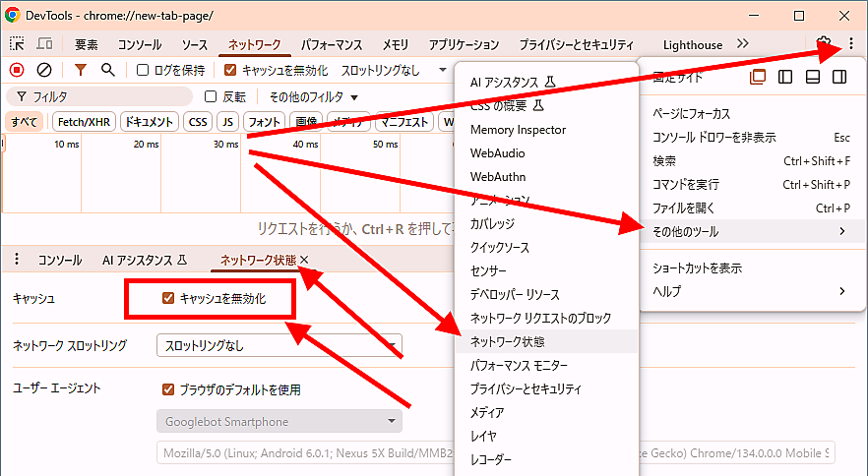The width and height of the screenshot is (868, 476).
Task: Undock DevTools into a separate window
Action: pos(758,78)
